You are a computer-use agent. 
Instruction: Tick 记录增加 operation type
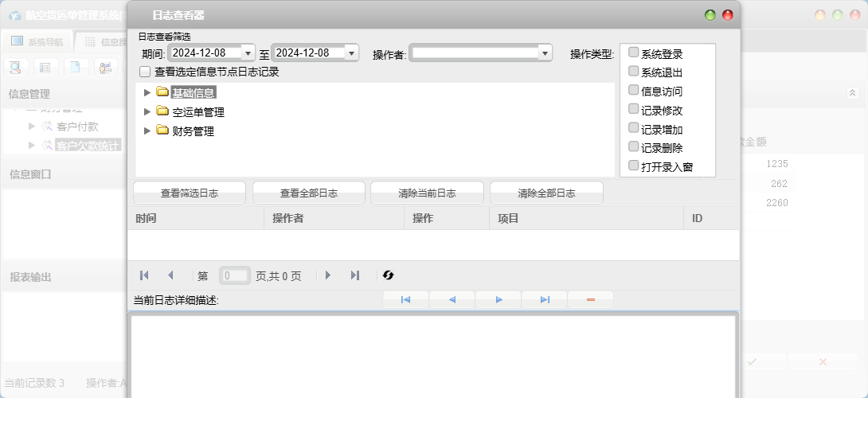(634, 128)
